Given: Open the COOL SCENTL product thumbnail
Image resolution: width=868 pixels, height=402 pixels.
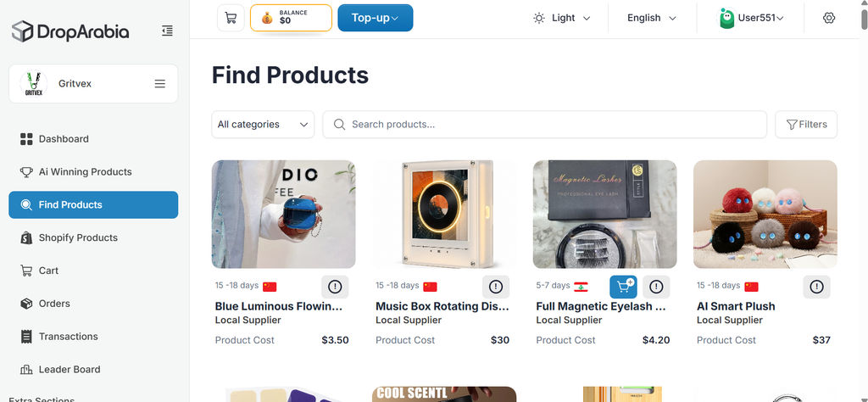Looking at the screenshot, I should pyautogui.click(x=444, y=394).
